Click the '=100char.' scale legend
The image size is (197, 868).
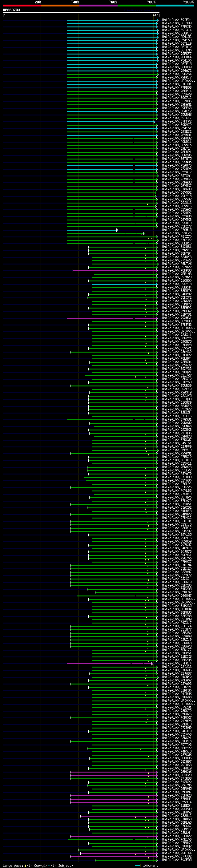149,866
